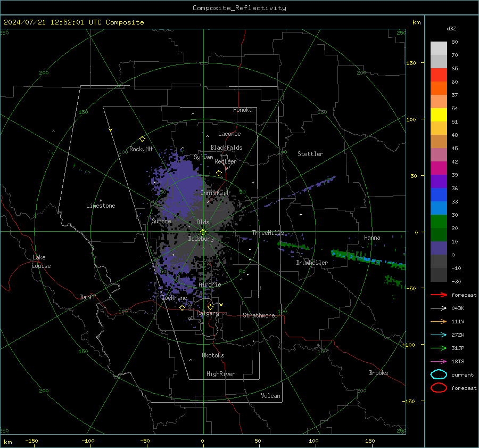Viewport: 479px width, 448px height.
Task: Click the Ponoka city label
Action: coord(243,110)
